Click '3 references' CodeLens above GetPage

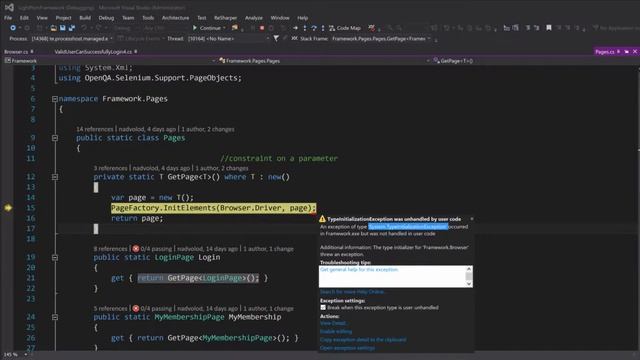110,168
